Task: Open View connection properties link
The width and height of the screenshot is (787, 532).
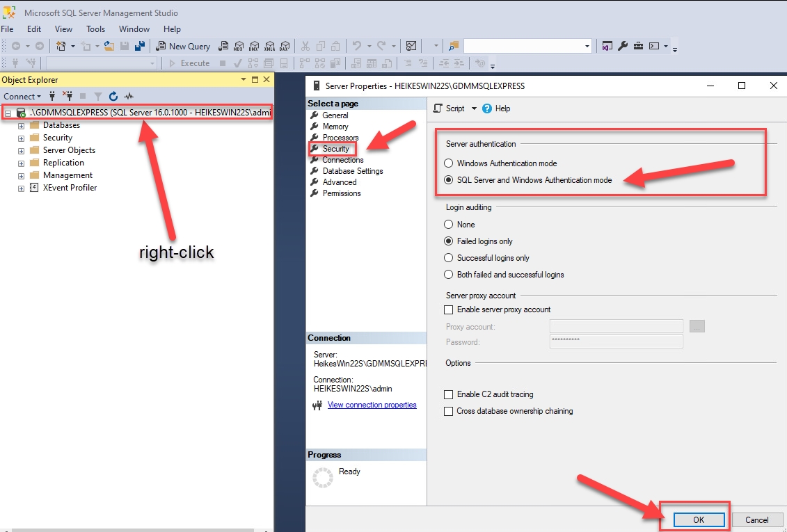Action: coord(372,405)
